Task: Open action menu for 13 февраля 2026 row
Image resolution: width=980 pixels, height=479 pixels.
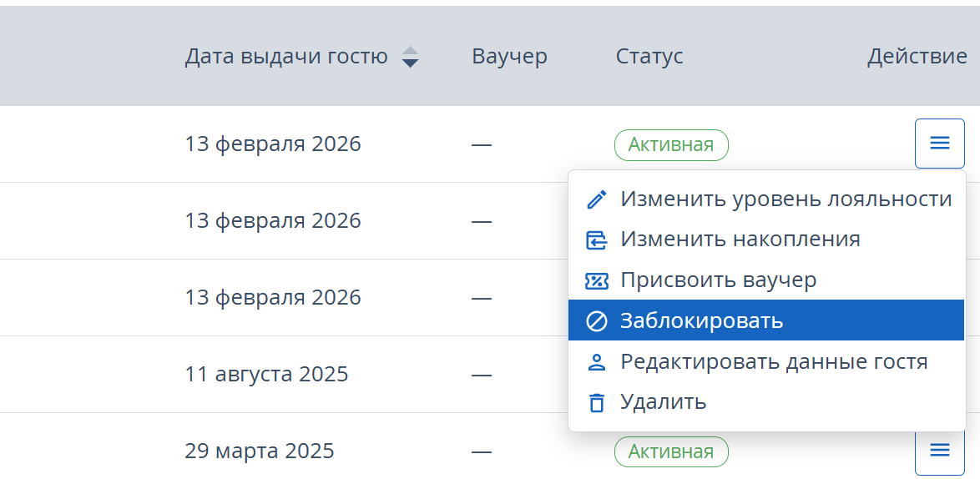Action: [939, 144]
